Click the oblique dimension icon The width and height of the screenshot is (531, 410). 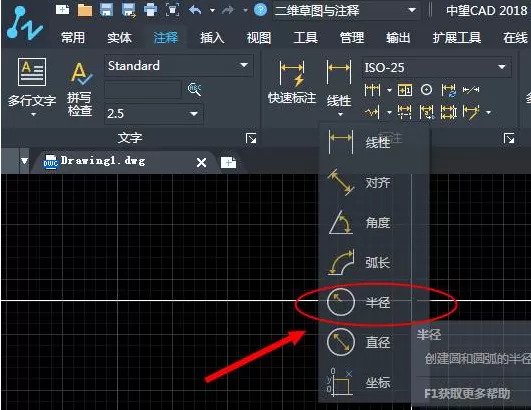point(471,90)
